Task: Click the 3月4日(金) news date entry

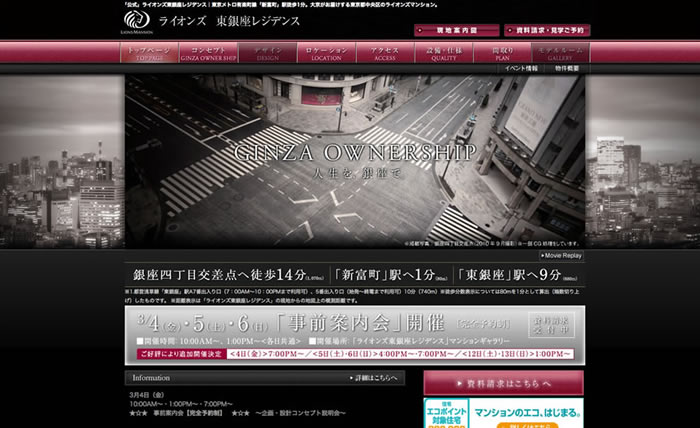Action: (x=146, y=395)
